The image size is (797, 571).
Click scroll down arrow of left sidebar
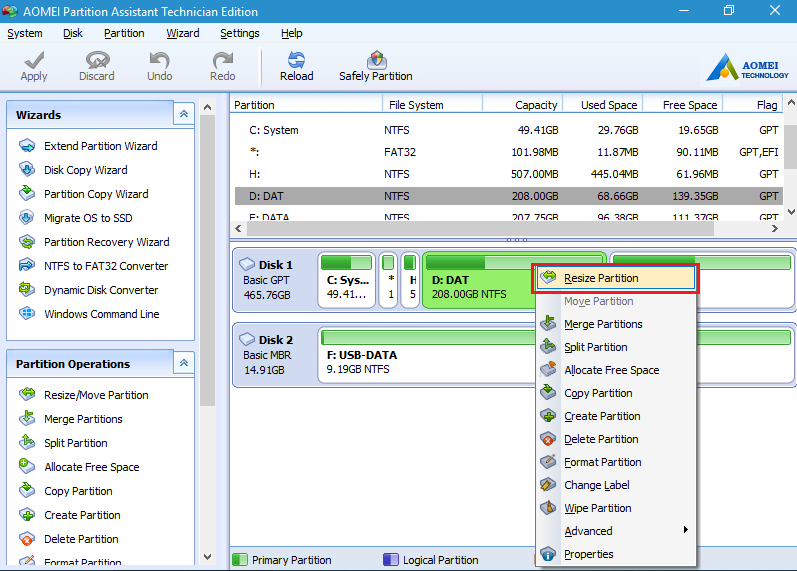207,557
